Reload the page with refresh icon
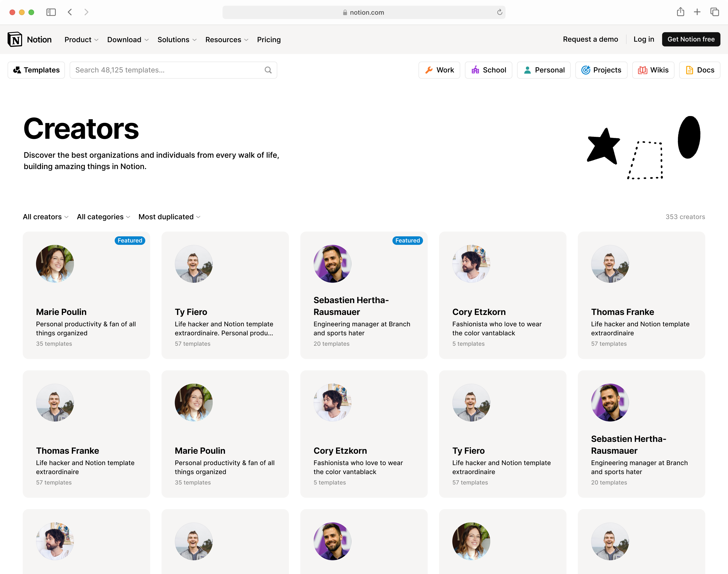Viewport: 728px width, 574px height. (x=499, y=12)
